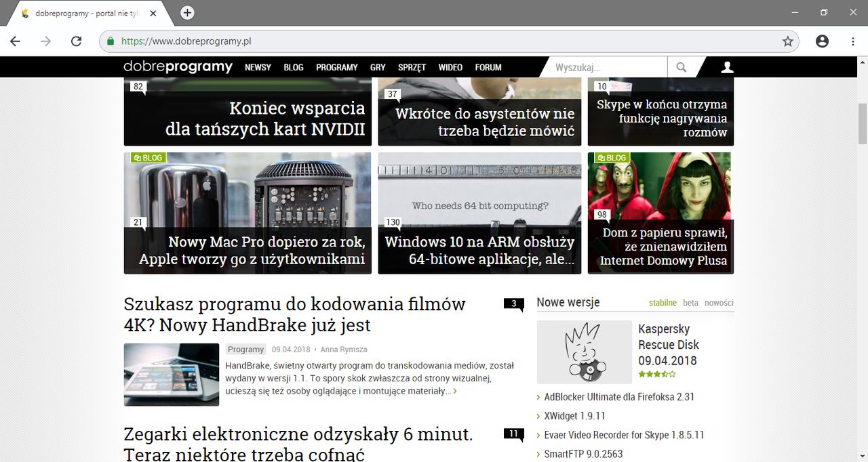Open AdBlocker Ultimate dla Firefoksa 2.31
This screenshot has height=462, width=868.
point(619,397)
